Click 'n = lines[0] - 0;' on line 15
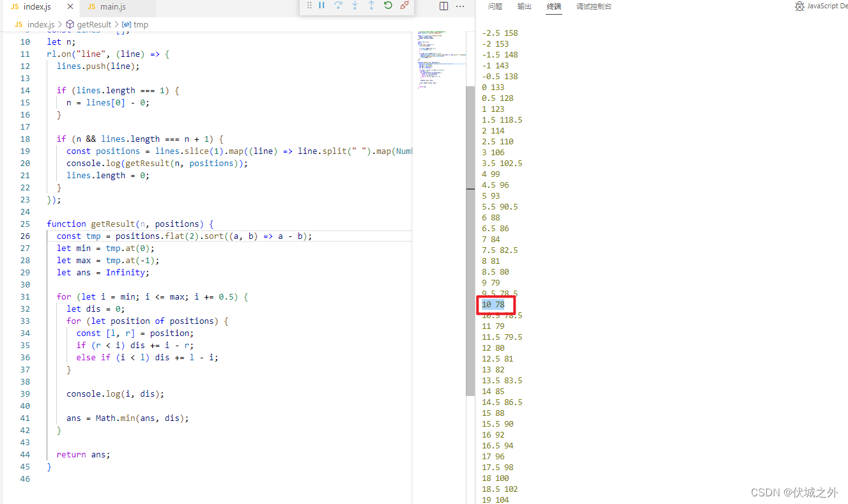Viewport: 848px width, 504px height. (108, 102)
